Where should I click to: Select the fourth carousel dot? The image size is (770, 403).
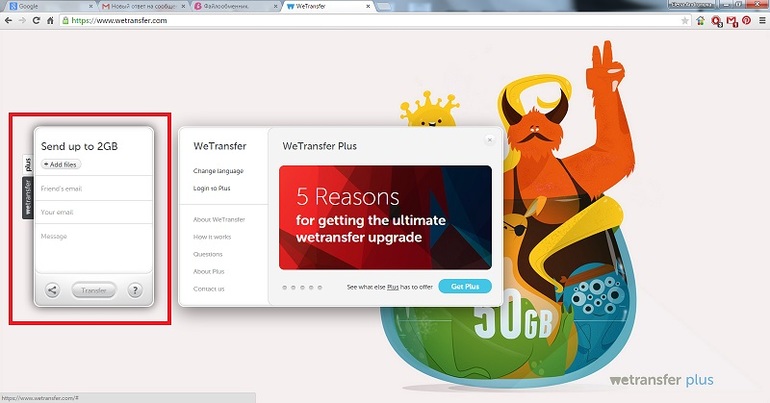[311, 288]
